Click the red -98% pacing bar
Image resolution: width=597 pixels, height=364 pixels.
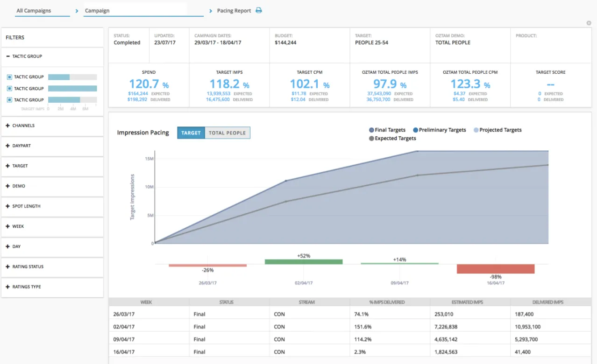click(x=496, y=269)
